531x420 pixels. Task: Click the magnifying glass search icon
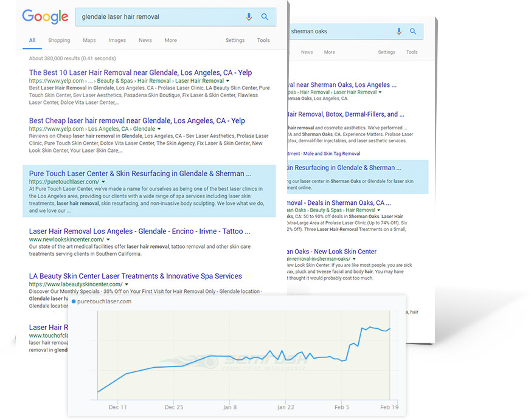click(x=265, y=16)
